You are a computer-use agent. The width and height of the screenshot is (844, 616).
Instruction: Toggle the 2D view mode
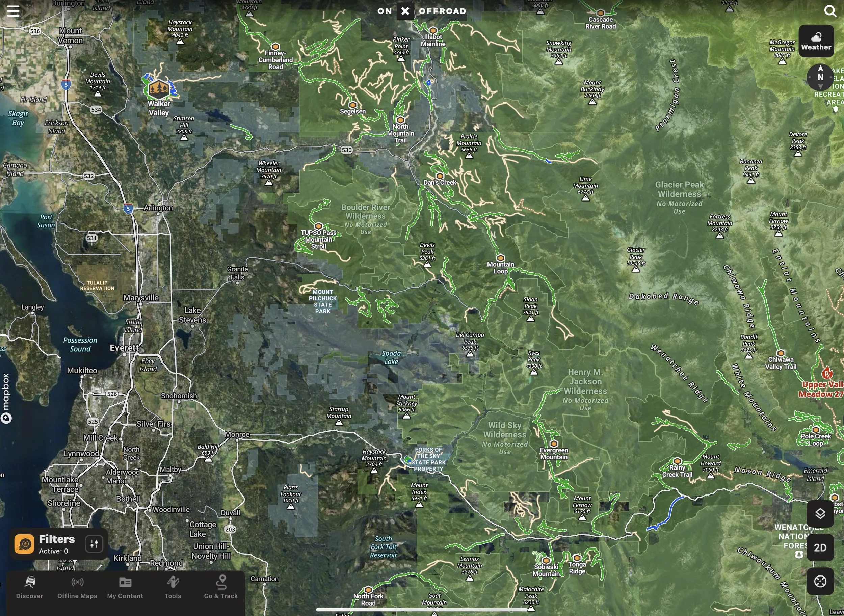point(820,547)
